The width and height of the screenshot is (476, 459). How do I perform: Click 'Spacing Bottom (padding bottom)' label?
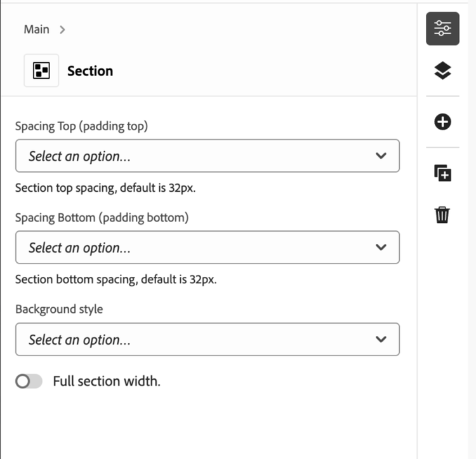tap(102, 218)
